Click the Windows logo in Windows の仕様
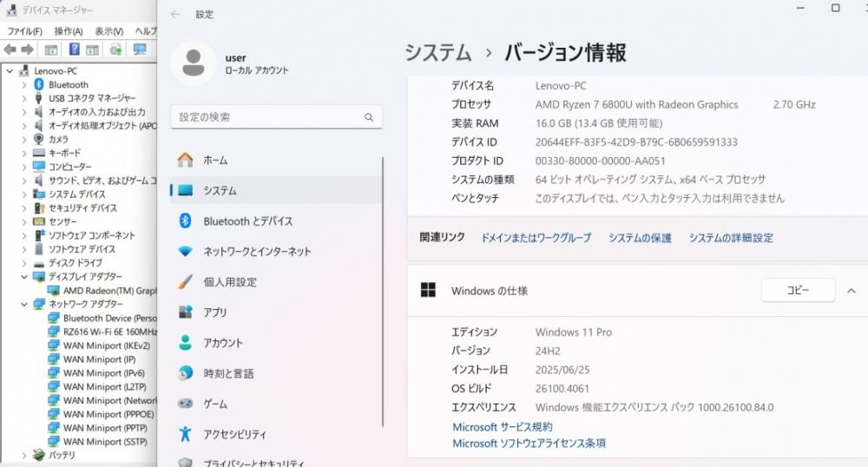Screen dimensions: 868x467 428,290
